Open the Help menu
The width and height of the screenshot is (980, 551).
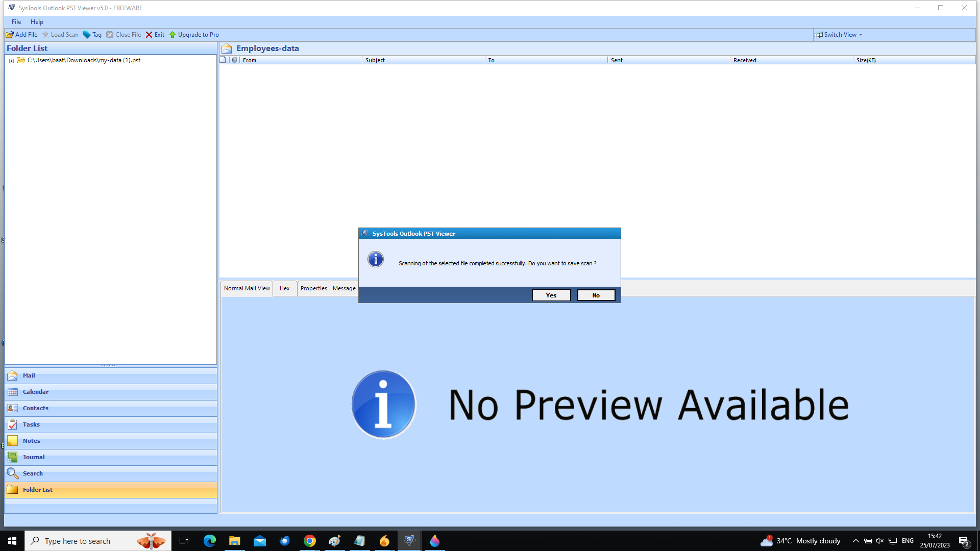pos(37,22)
